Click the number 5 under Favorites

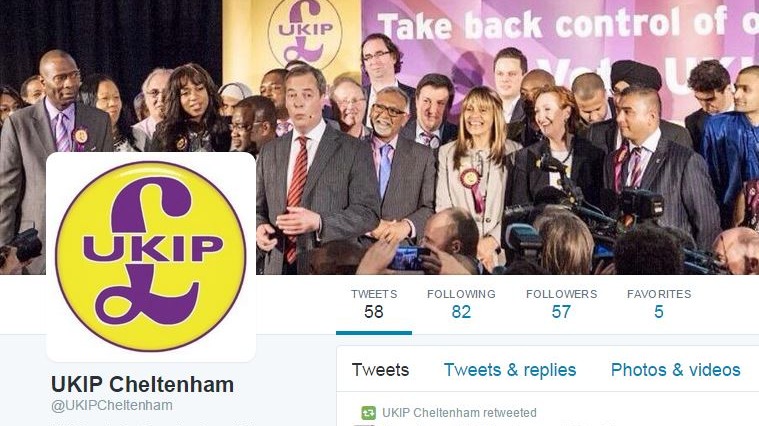click(659, 312)
